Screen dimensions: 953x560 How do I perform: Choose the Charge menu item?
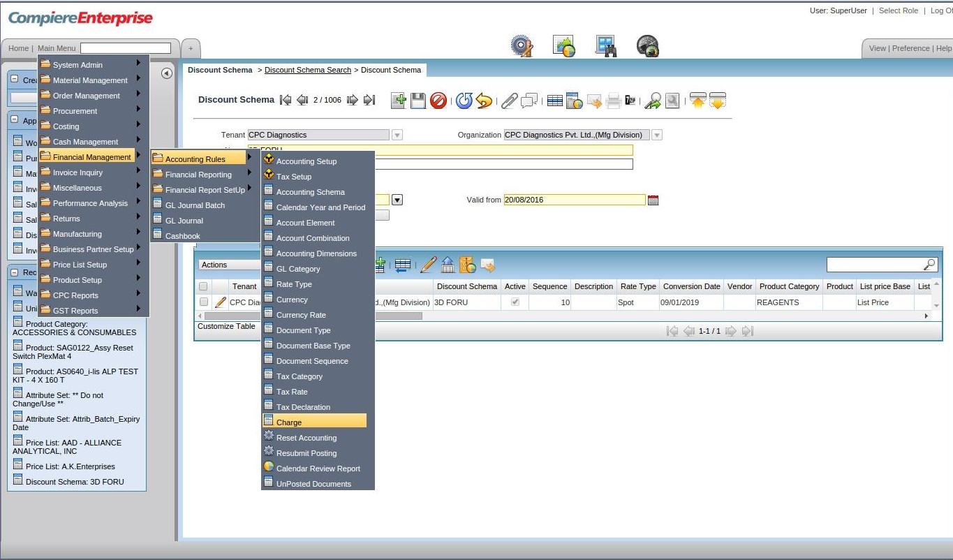coord(314,422)
